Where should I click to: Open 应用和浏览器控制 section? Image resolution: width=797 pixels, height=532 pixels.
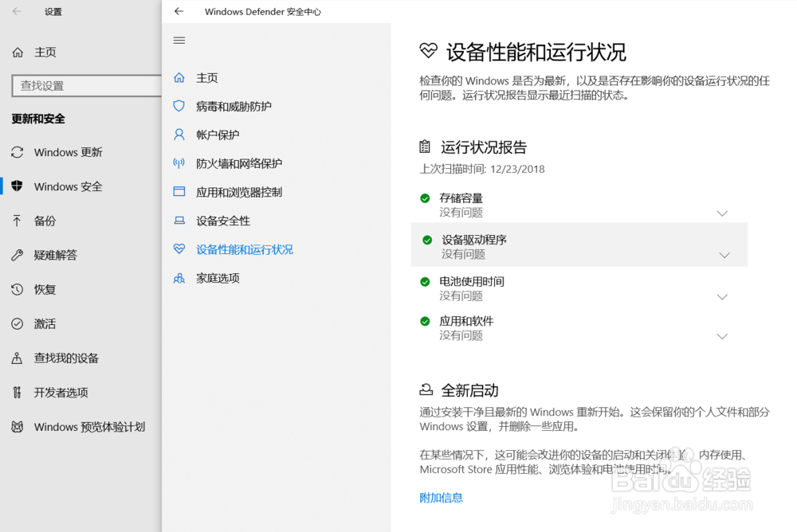[239, 192]
